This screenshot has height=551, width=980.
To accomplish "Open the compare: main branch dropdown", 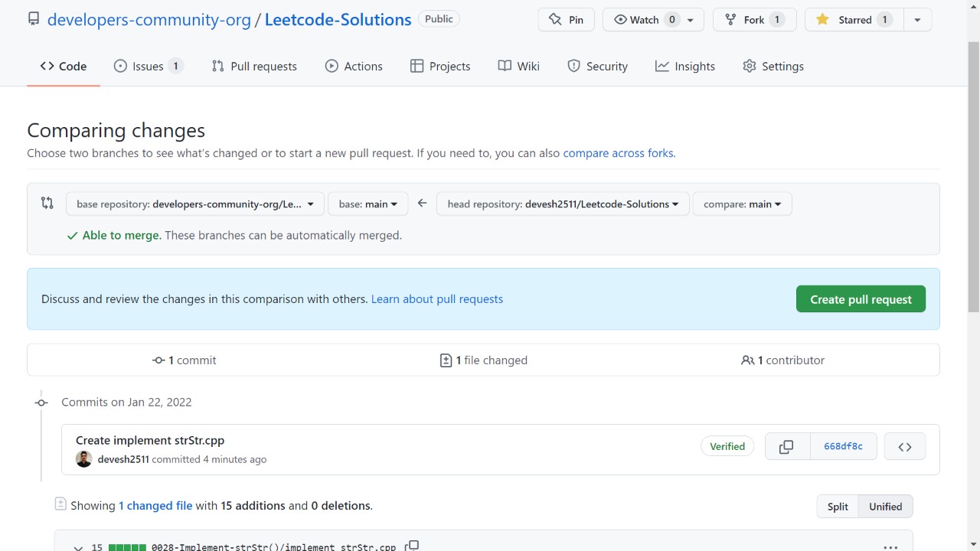I will coord(743,204).
